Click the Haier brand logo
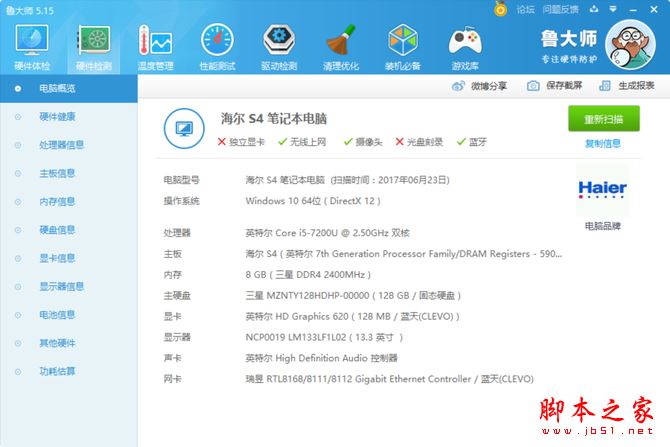 (x=602, y=189)
